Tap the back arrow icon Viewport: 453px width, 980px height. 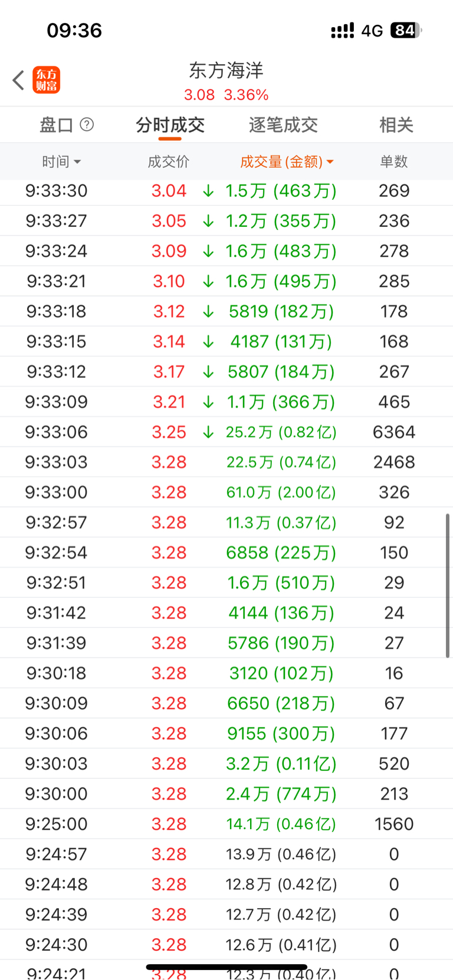click(x=18, y=80)
